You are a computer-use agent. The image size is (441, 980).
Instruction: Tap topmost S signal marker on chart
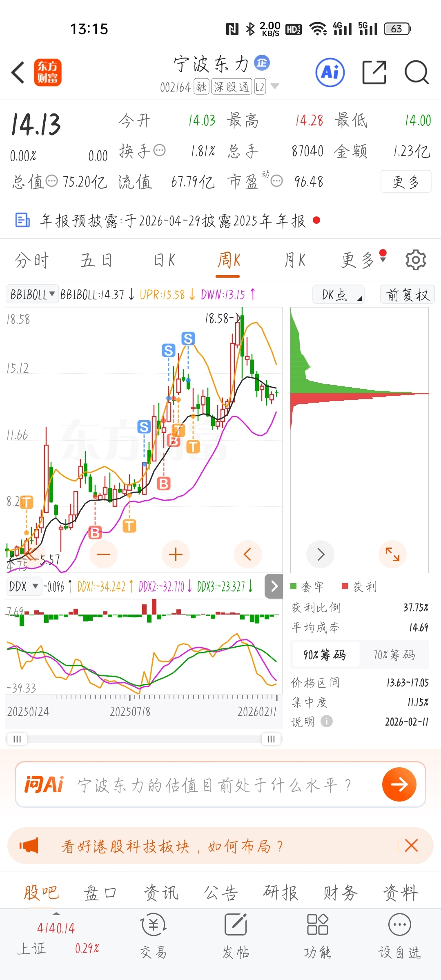point(188,338)
